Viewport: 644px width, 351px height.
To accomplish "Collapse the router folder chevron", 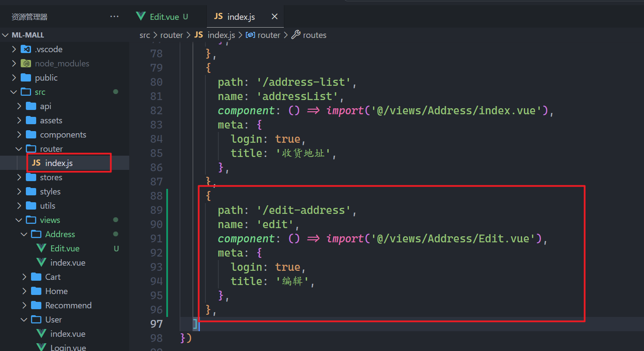I will click(19, 149).
